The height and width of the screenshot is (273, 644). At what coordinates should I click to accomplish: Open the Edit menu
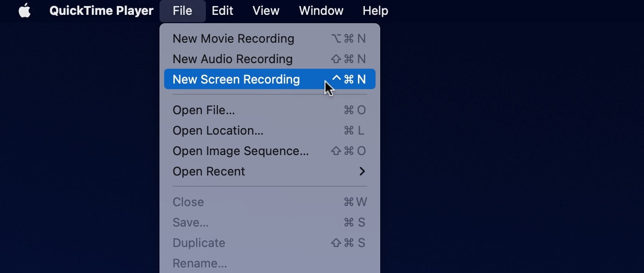pos(222,10)
